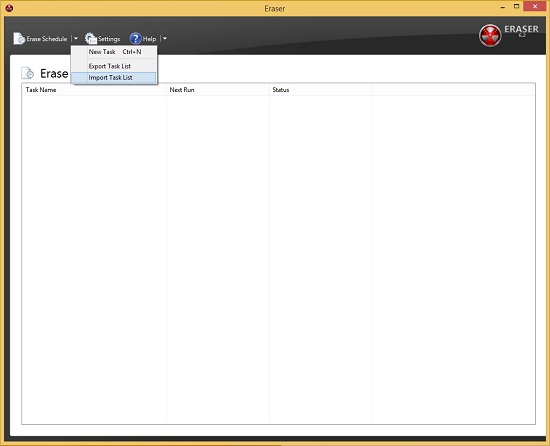Click the red Eraser logo at top right
Image resolution: width=550 pixels, height=446 pixels.
tap(490, 35)
